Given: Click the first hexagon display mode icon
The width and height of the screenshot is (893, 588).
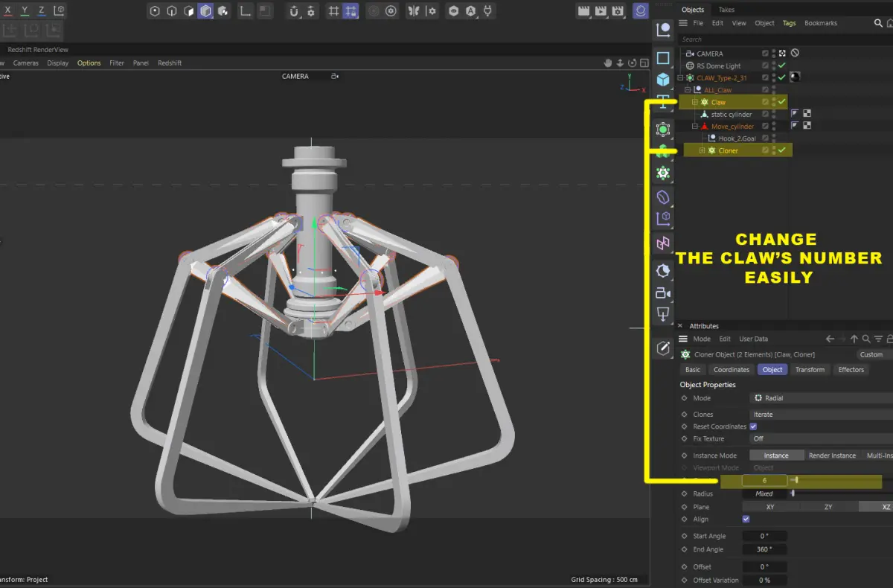Looking at the screenshot, I should click(x=155, y=11).
